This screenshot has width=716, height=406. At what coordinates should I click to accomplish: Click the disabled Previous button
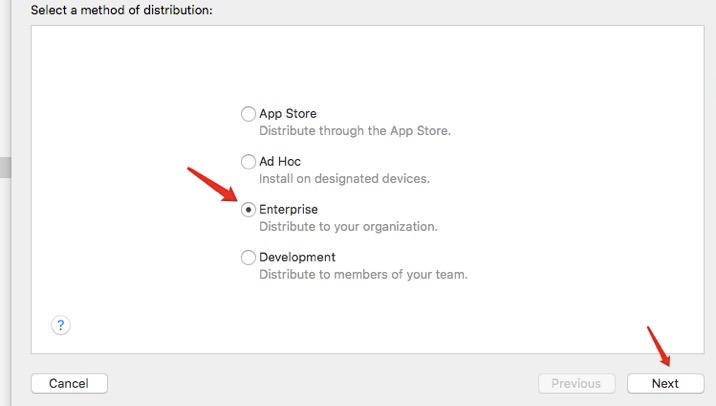pos(576,383)
